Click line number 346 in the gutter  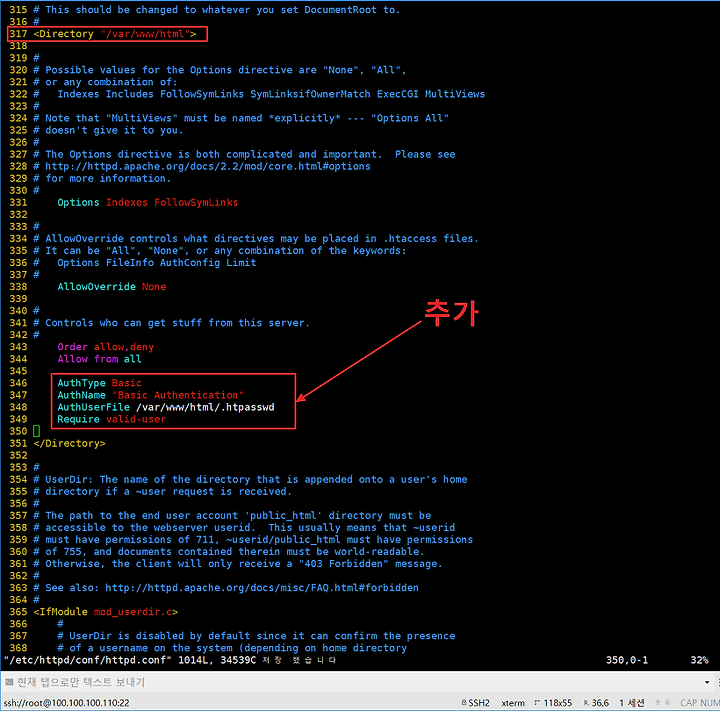[18, 383]
